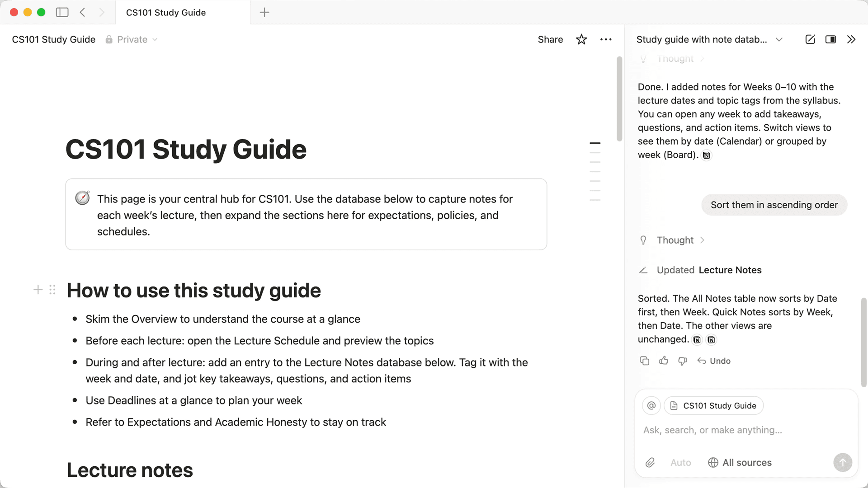
Task: Expand the chat title dropdown
Action: coord(779,39)
